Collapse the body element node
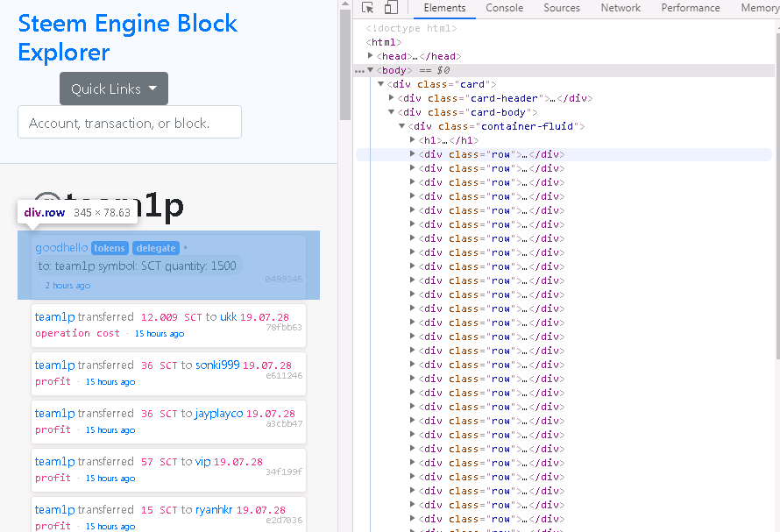The width and height of the screenshot is (780, 532). (x=371, y=69)
